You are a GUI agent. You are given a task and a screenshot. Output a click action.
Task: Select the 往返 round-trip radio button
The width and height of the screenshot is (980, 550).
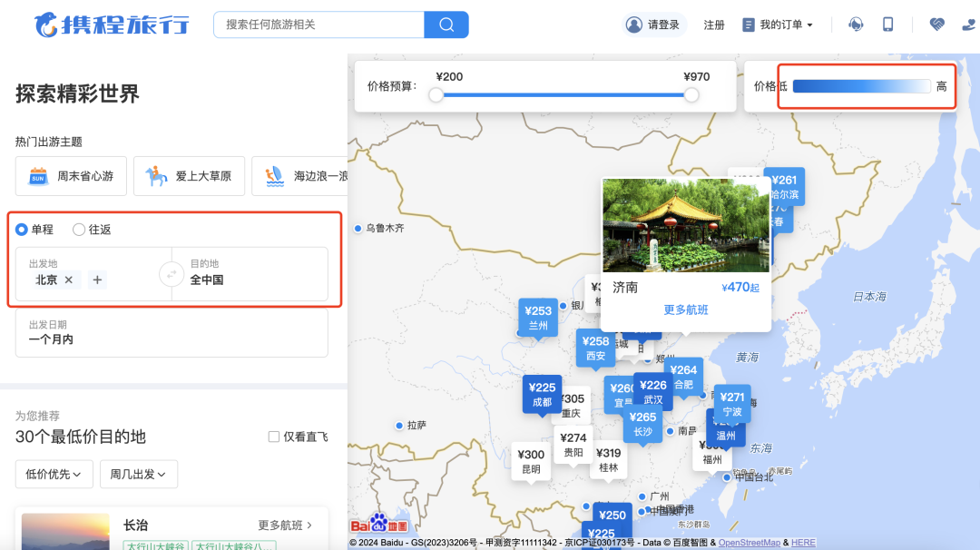[79, 230]
